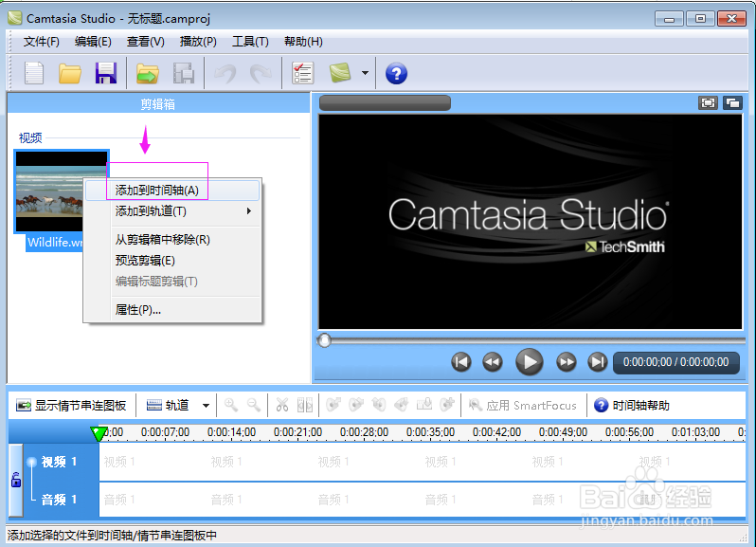
Task: Click the preview full screen icon
Action: [708, 102]
